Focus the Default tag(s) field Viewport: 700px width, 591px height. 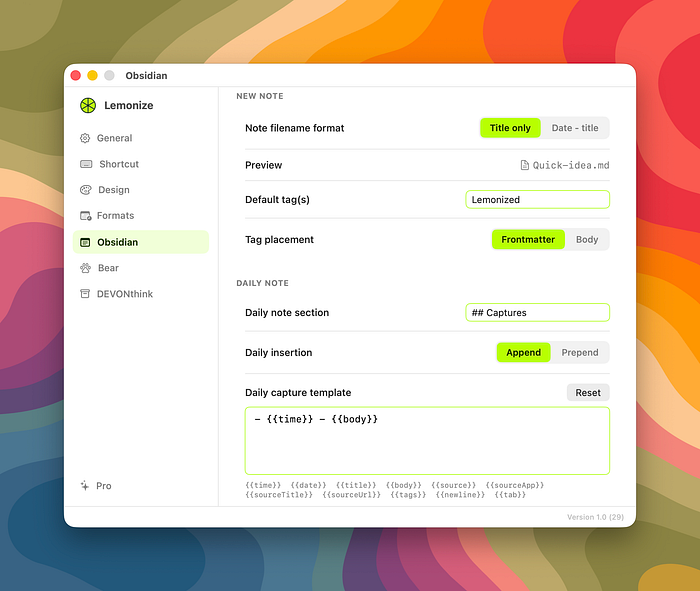click(538, 200)
